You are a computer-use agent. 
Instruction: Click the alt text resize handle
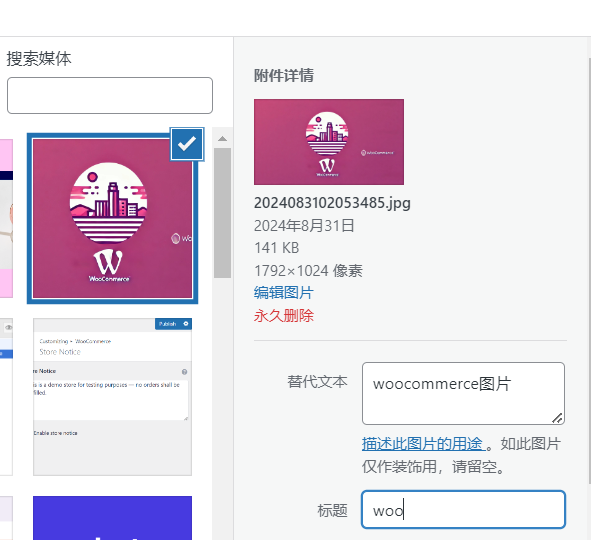[557, 418]
